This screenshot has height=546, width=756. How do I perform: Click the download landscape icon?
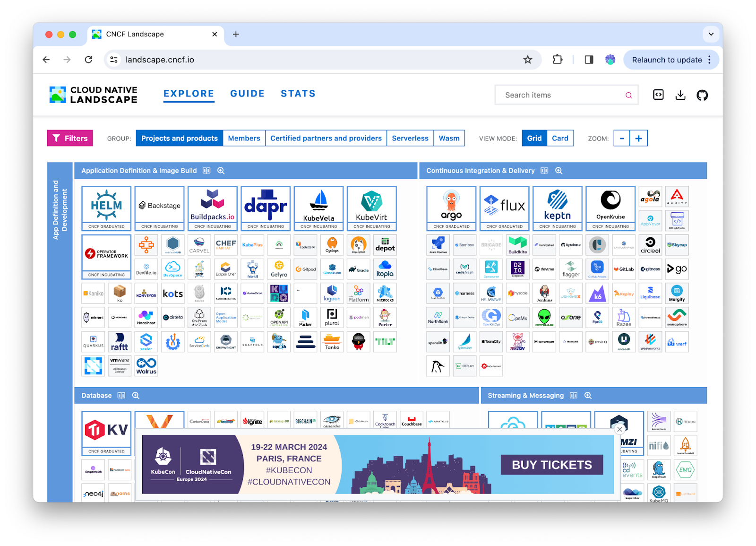tap(680, 95)
